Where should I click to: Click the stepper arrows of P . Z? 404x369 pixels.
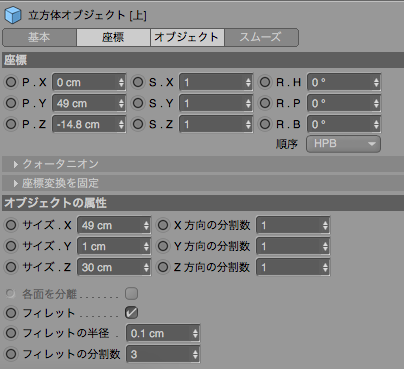point(121,124)
